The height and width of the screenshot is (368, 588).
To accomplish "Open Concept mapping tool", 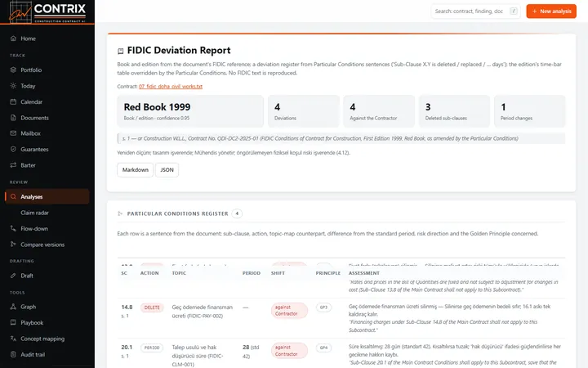I will [47, 339].
